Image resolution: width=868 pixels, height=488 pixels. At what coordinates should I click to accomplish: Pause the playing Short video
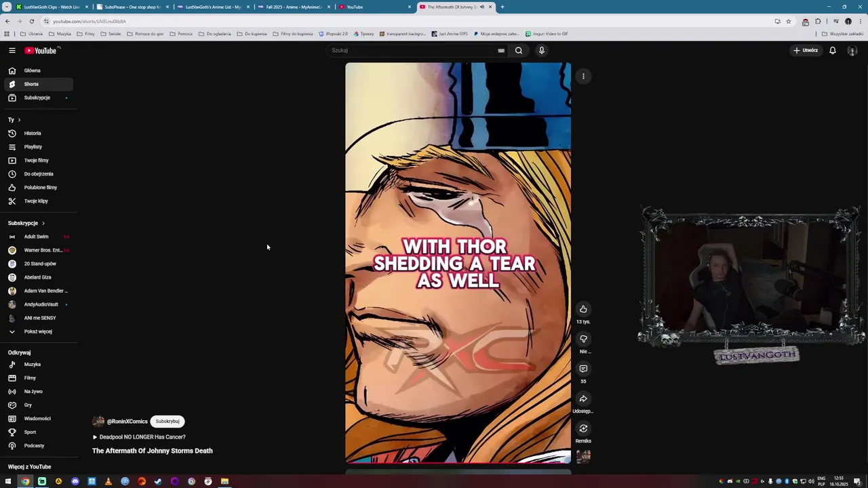click(458, 263)
